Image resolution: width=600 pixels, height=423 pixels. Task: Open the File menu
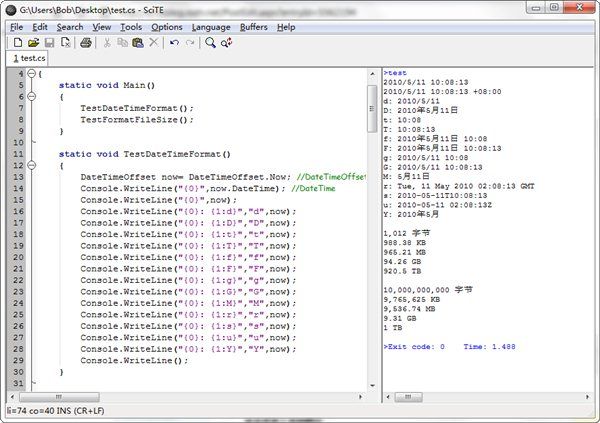point(16,27)
